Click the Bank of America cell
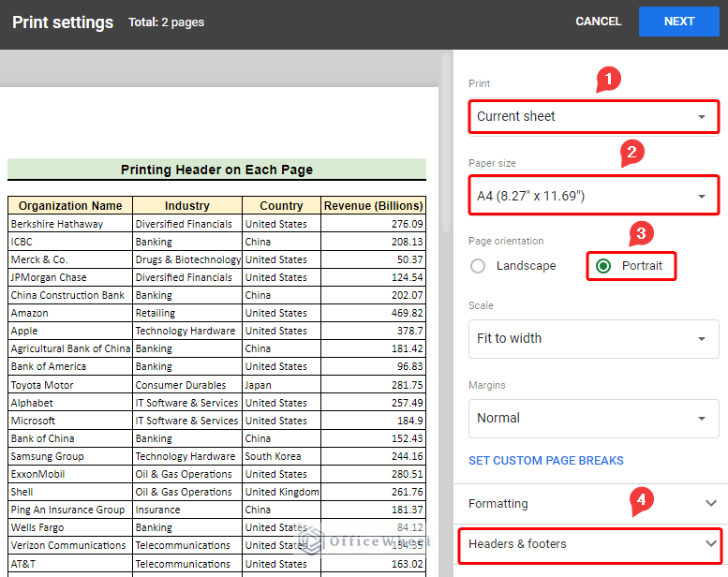Viewport: 728px width, 577px height. [x=70, y=367]
